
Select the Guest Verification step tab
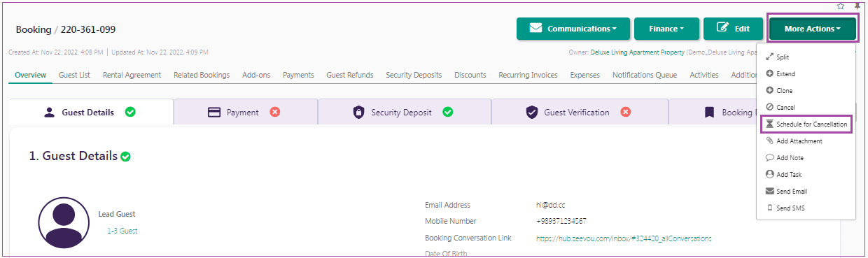pos(580,112)
